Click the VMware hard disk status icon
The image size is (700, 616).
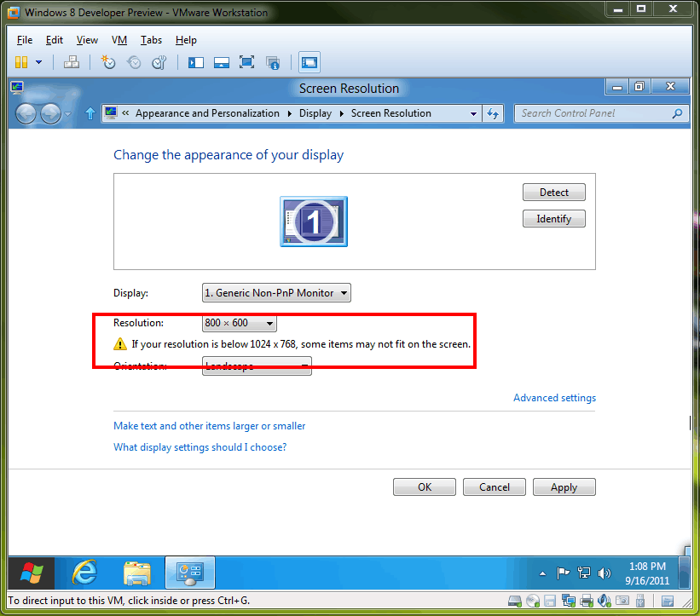tap(515, 602)
